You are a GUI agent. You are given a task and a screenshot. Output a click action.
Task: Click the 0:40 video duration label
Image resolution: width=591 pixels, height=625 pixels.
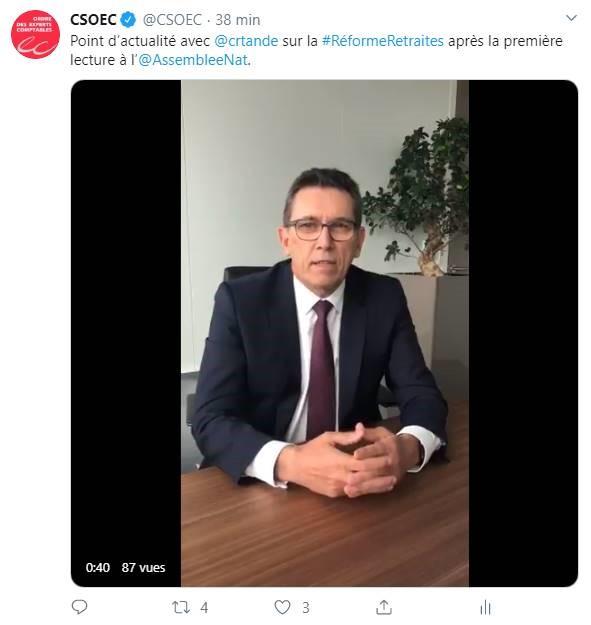pos(98,567)
